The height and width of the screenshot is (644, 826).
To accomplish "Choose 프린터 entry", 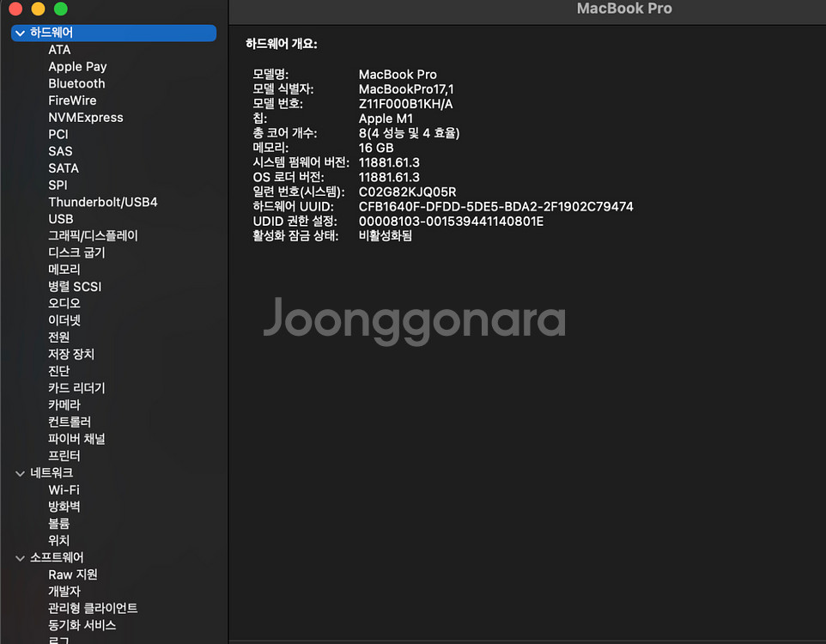I will (x=64, y=455).
